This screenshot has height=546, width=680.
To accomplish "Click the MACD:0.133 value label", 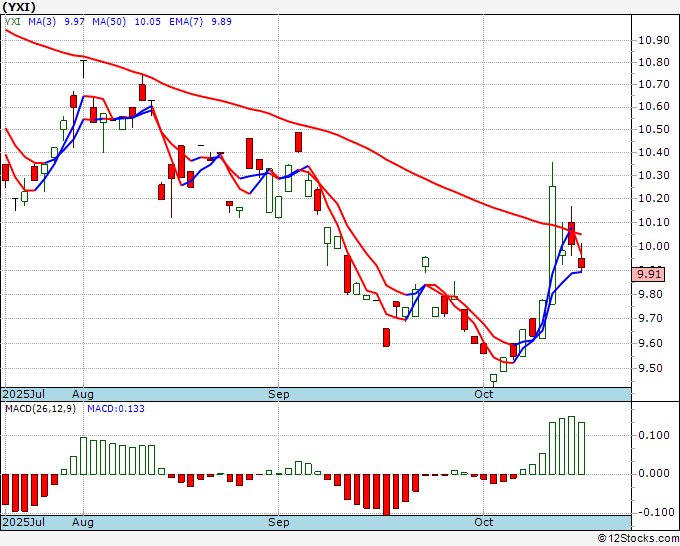I will 116,409.
